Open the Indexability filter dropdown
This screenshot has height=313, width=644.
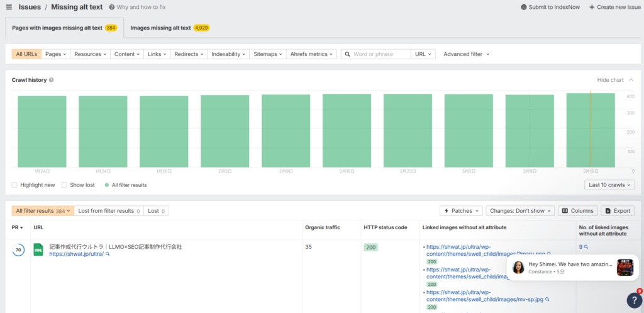pyautogui.click(x=228, y=54)
